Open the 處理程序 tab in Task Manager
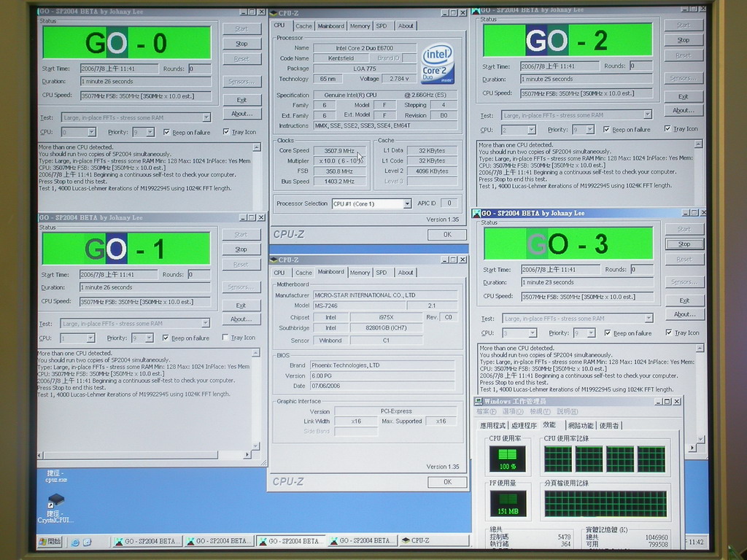This screenshot has width=747, height=560. click(524, 426)
